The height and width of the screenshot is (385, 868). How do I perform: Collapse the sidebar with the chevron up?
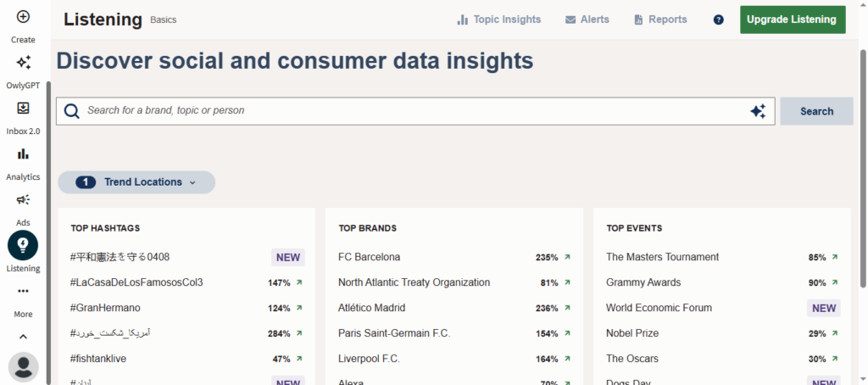(x=23, y=337)
